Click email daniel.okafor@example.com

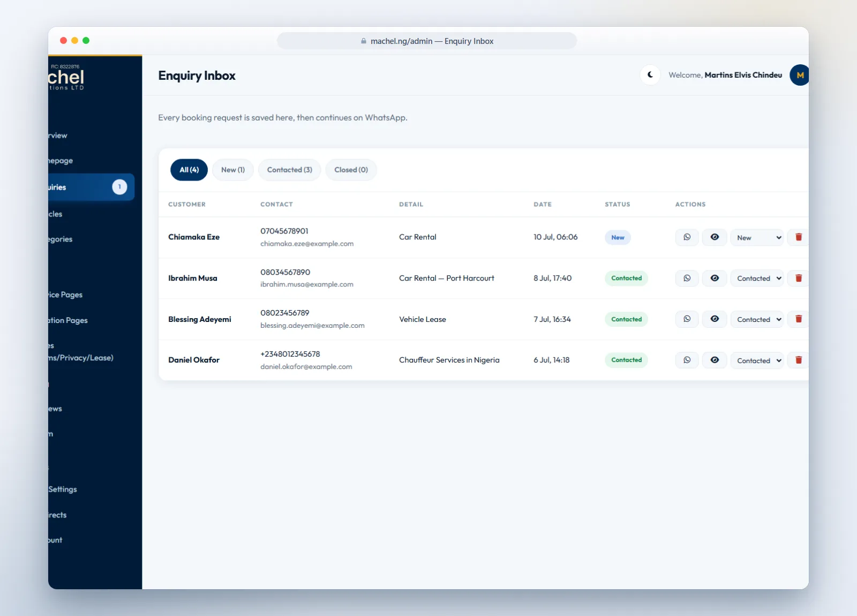pos(306,367)
